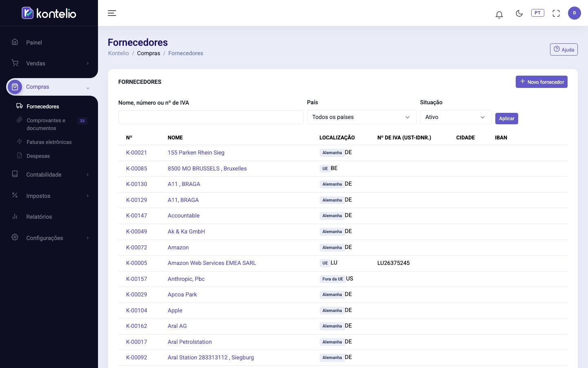The height and width of the screenshot is (368, 588).
Task: Open supplier Aral Station 283313112, Siegburg
Action: (x=211, y=357)
